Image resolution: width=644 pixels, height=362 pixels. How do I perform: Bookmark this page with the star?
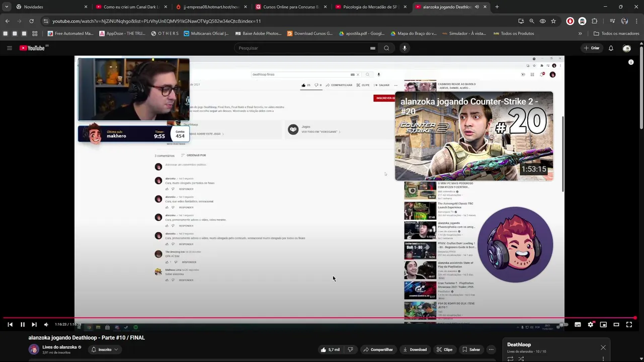click(x=553, y=21)
